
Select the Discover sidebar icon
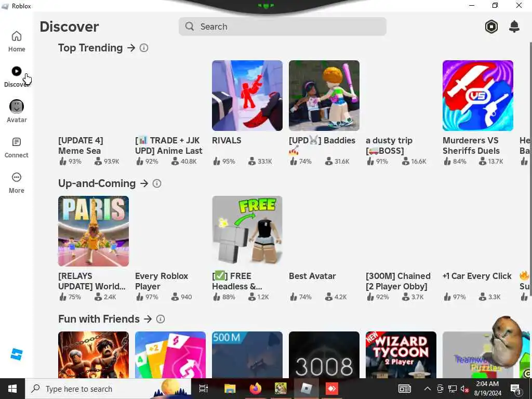[x=16, y=71]
